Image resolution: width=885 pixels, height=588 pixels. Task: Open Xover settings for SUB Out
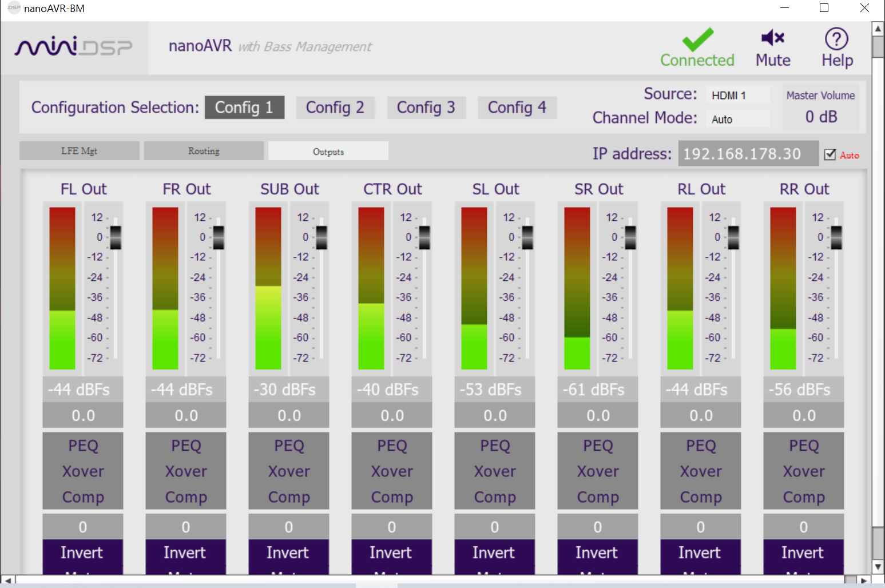pos(289,471)
